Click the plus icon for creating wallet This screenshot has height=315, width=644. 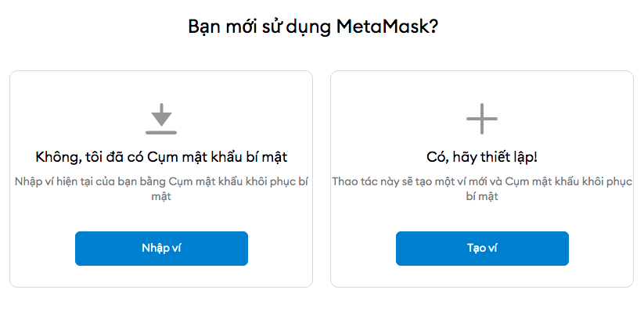(x=482, y=119)
